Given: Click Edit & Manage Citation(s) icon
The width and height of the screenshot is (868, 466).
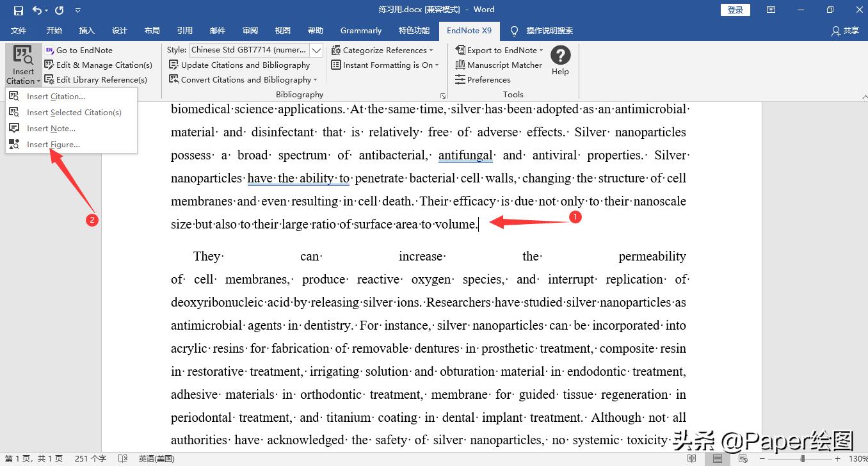Looking at the screenshot, I should tap(47, 65).
